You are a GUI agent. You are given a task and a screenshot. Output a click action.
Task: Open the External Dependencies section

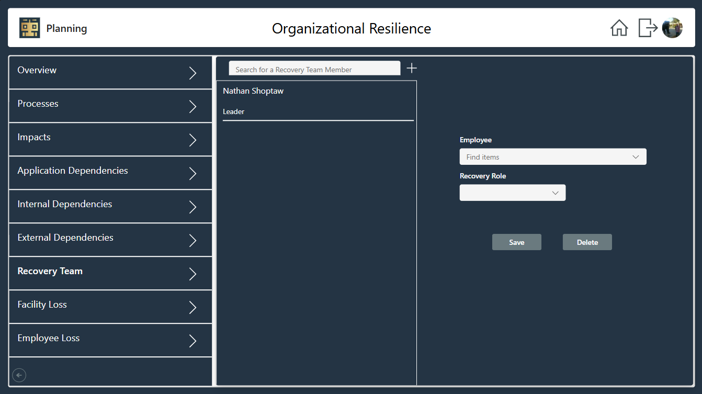110,240
